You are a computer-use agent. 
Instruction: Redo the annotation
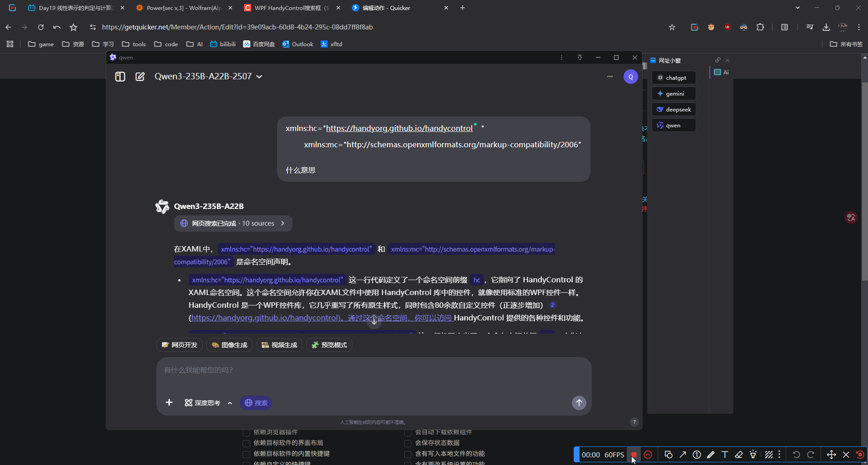811,455
